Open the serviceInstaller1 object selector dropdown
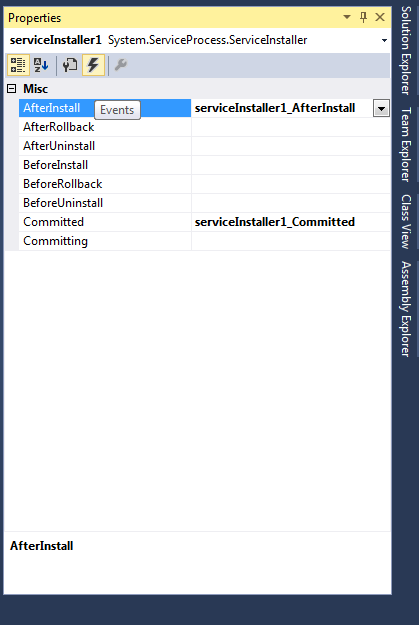The width and height of the screenshot is (419, 625). pyautogui.click(x=384, y=40)
